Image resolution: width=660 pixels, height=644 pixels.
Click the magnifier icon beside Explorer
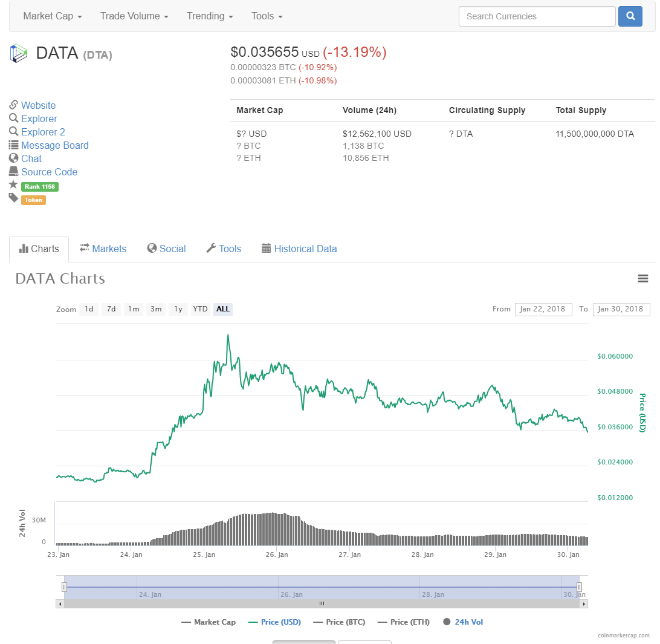[13, 118]
